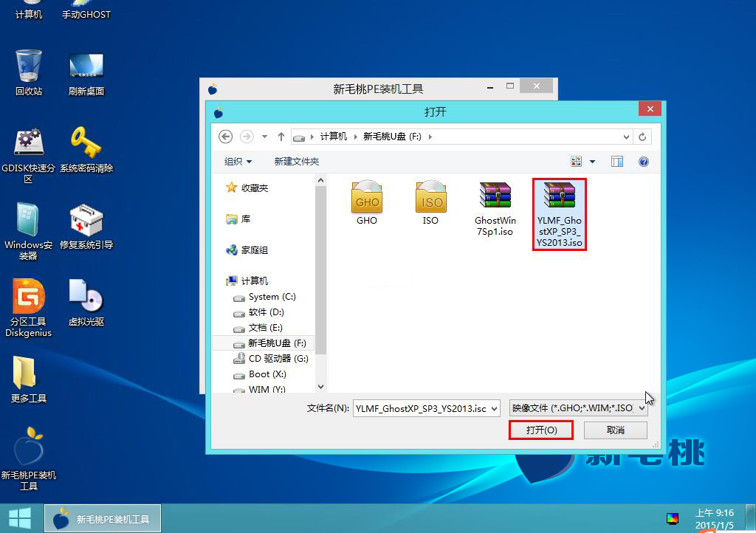756x533 pixels.
Task: Select the GHO folder in file list
Action: coord(367,202)
